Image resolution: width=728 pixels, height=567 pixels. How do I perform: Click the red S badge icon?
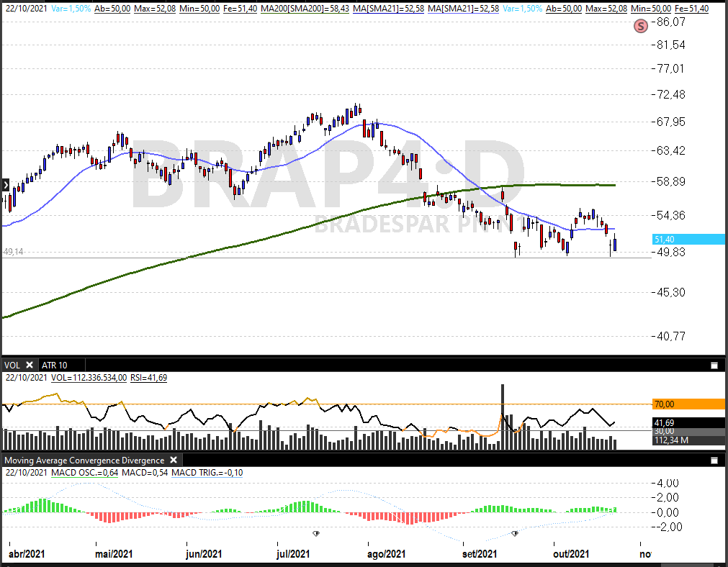pos(640,26)
